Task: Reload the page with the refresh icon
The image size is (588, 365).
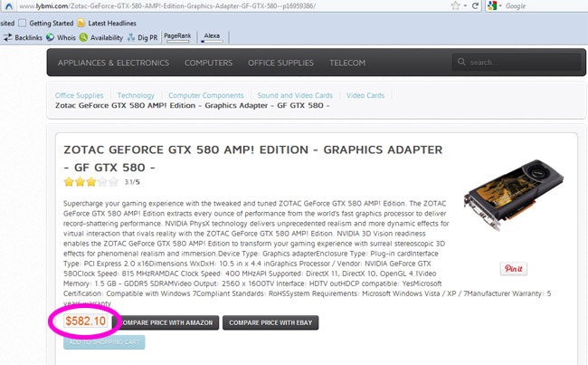Action: click(x=475, y=5)
